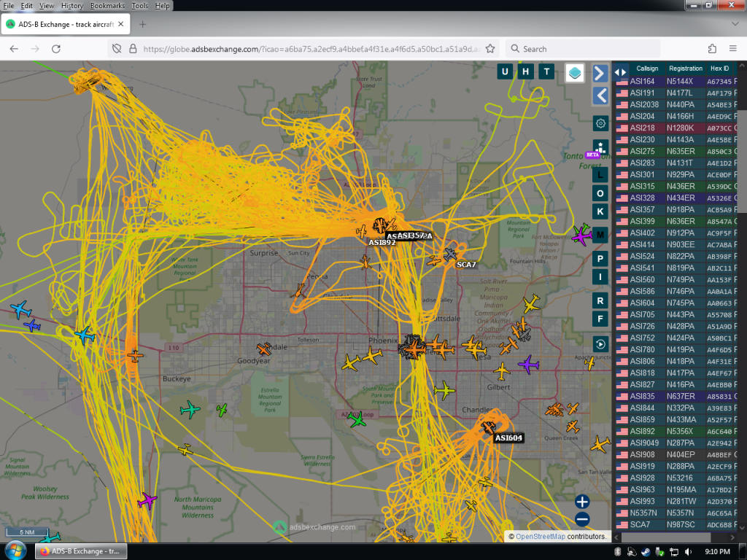Select the ASI218 row in aircraft table
This screenshot has height=560, width=747.
coord(676,128)
